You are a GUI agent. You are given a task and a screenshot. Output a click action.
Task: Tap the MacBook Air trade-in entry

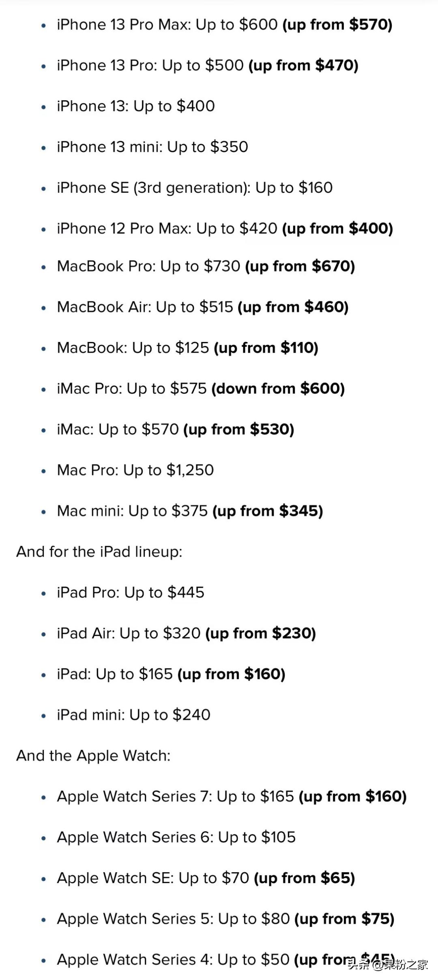pyautogui.click(x=202, y=307)
